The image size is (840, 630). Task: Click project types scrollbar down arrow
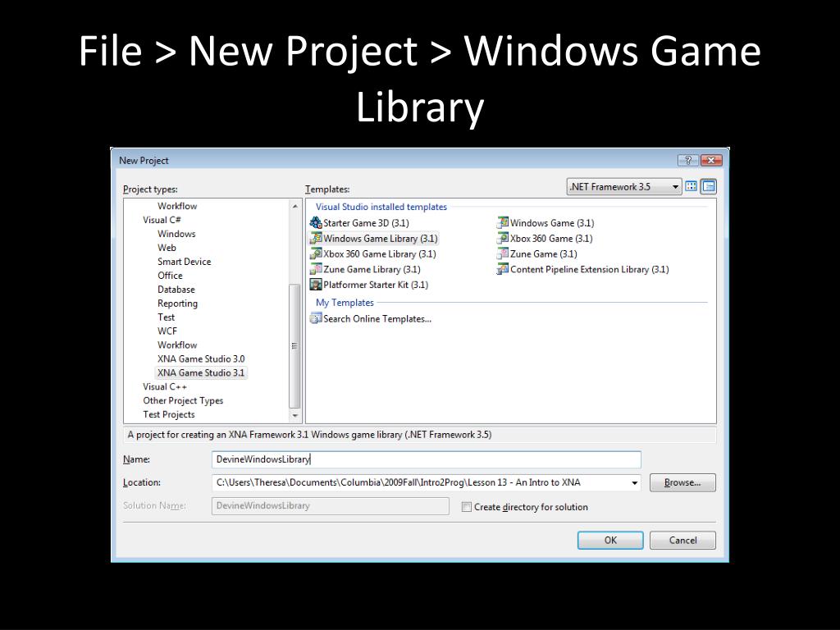(x=294, y=416)
